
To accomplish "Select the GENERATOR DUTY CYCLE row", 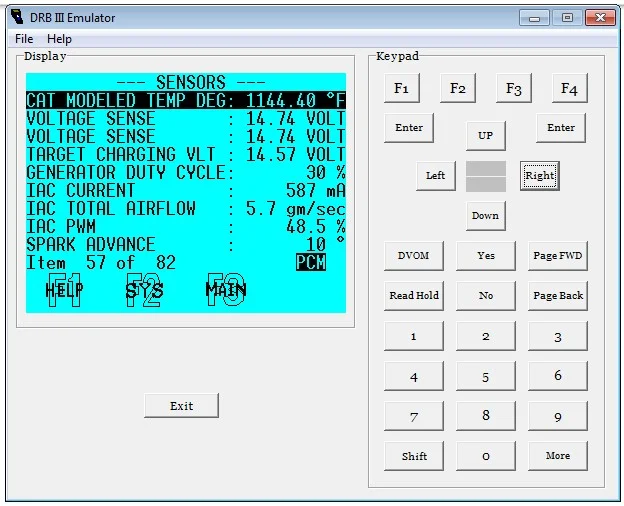I will pyautogui.click(x=186, y=172).
